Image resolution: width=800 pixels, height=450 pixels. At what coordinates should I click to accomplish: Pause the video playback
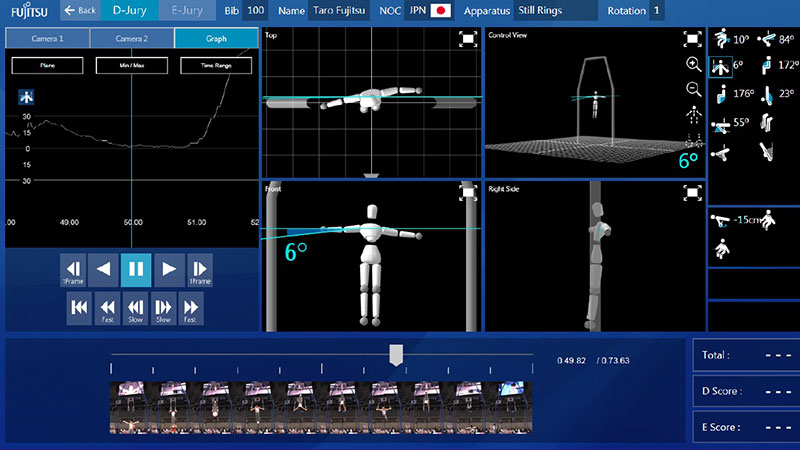[x=135, y=269]
